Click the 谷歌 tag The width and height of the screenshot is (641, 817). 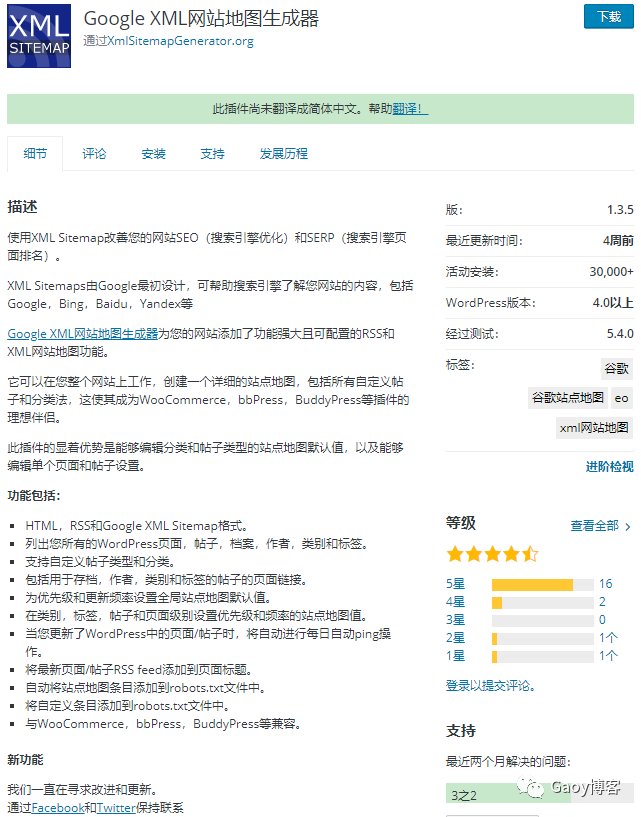click(x=617, y=368)
